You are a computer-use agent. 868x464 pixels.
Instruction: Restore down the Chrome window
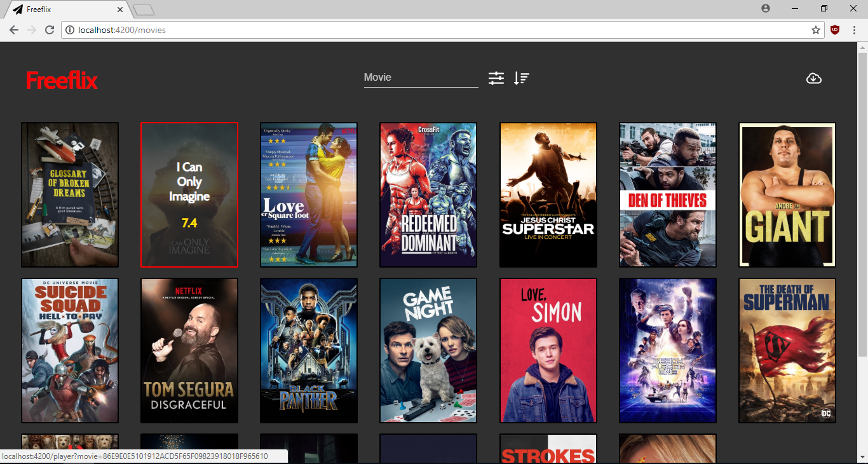[x=824, y=8]
